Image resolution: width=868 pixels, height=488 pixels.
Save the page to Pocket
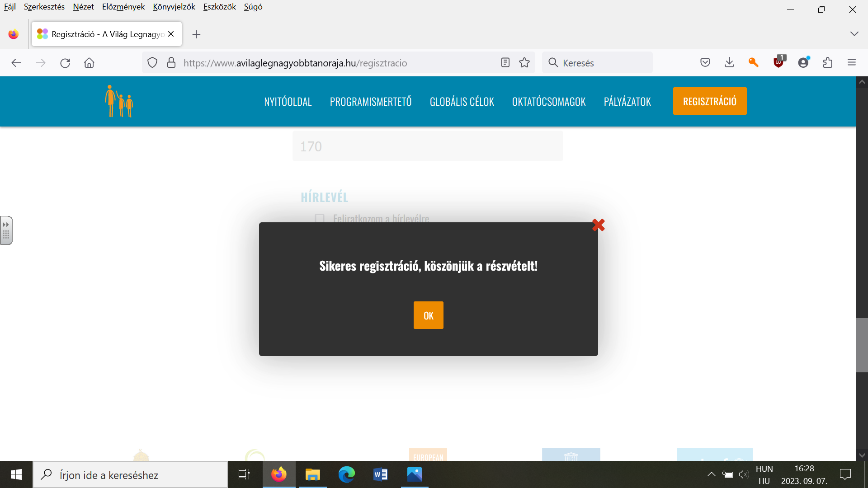(x=705, y=63)
